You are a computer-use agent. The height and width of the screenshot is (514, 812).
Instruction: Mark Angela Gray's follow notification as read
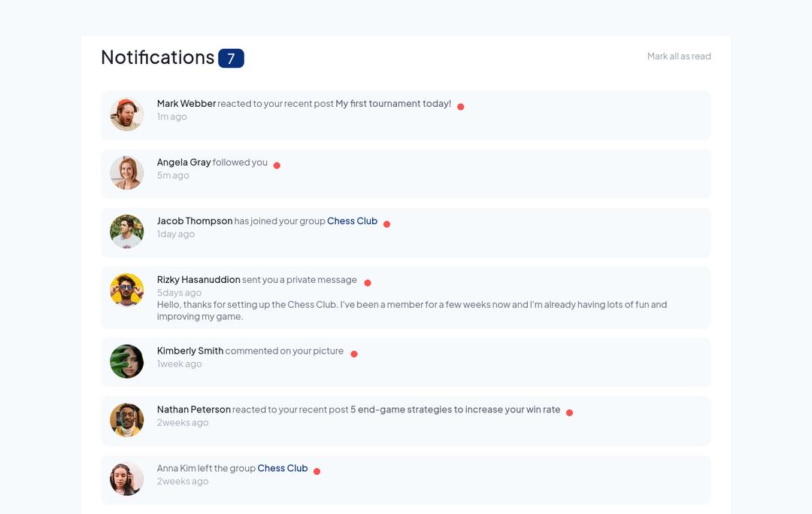point(277,164)
